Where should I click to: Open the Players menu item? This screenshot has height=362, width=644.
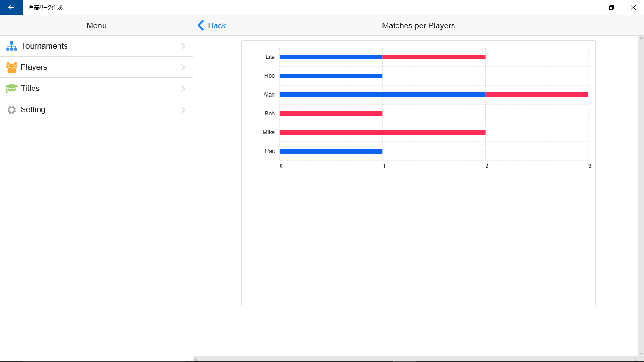(34, 67)
